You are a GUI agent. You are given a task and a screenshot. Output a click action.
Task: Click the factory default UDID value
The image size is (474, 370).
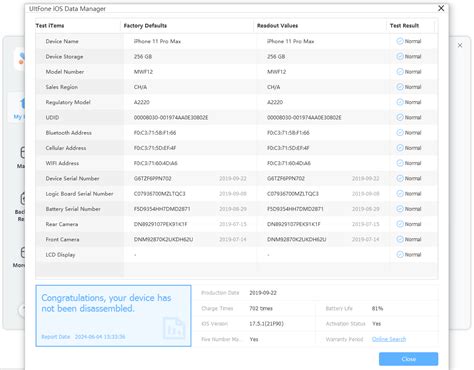pos(171,117)
